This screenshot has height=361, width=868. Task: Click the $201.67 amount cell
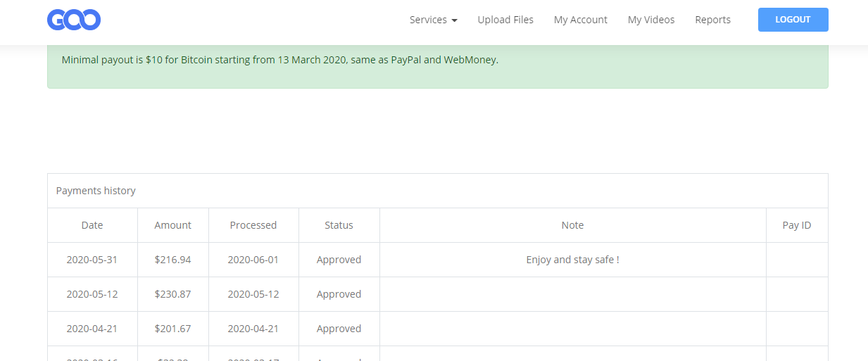(x=173, y=329)
